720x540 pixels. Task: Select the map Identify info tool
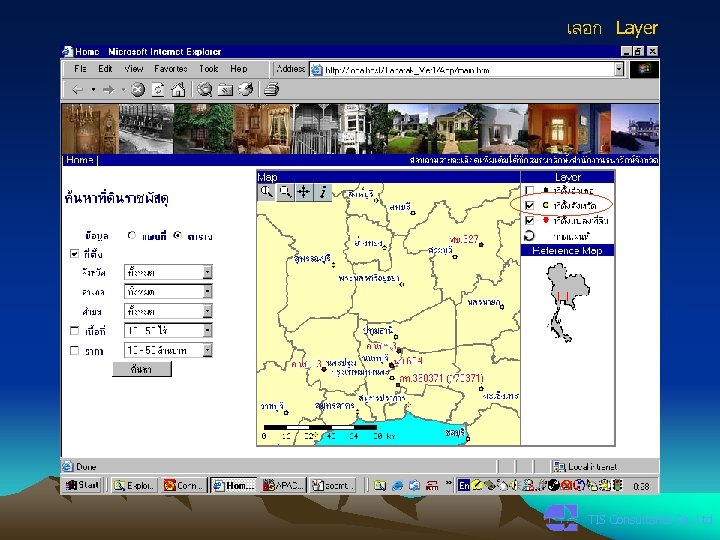(323, 192)
